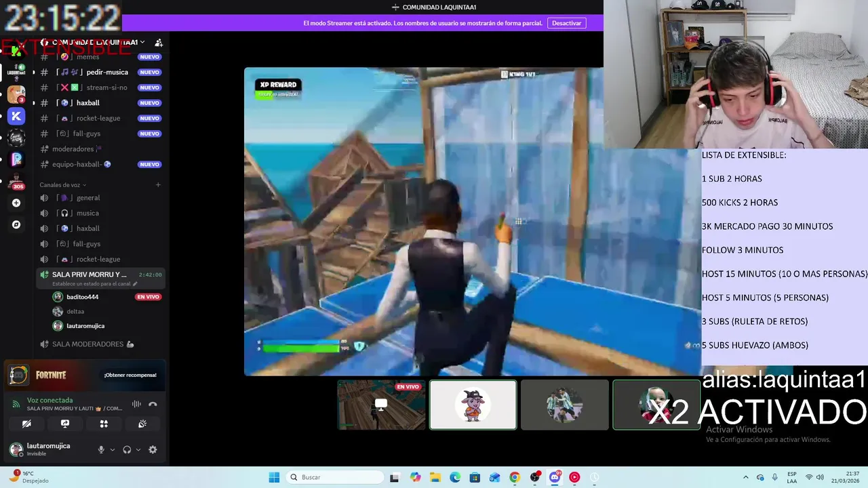Show hidden system tray icons chevron
This screenshot has width=868, height=488.
point(746,477)
